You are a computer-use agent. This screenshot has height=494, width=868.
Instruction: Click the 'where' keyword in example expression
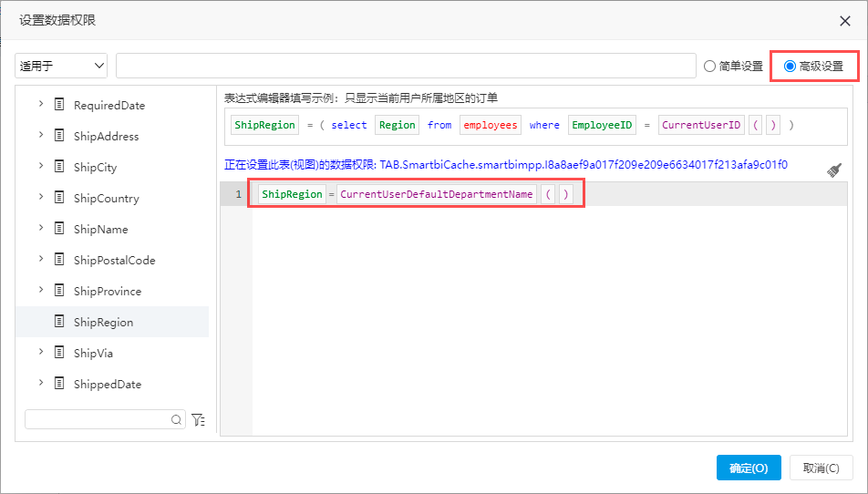[544, 125]
